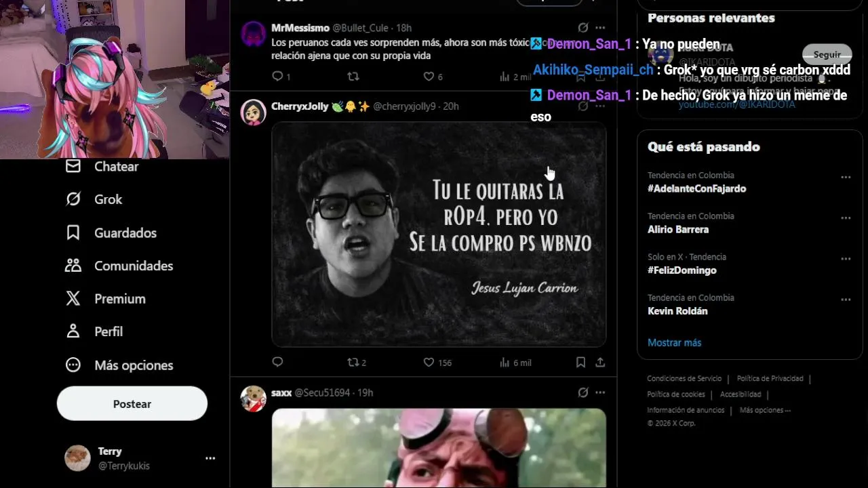This screenshot has width=868, height=488.
Task: Click the Seguir button
Action: click(827, 54)
